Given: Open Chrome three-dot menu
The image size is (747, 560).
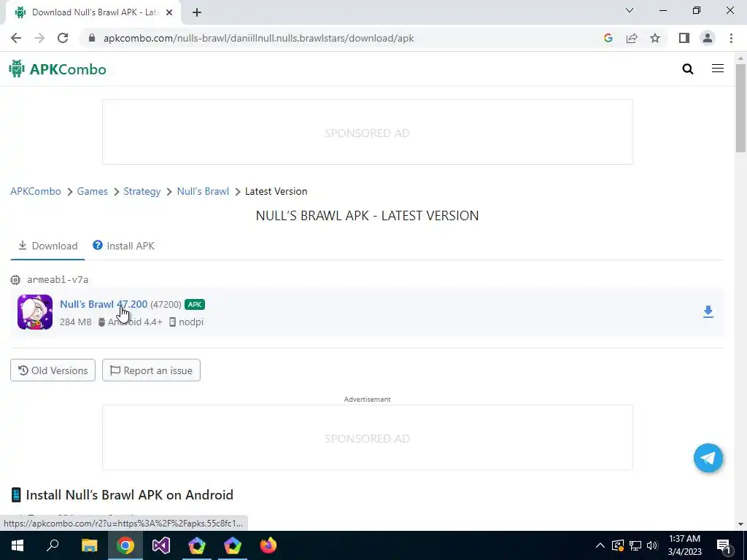Looking at the screenshot, I should coord(731,38).
